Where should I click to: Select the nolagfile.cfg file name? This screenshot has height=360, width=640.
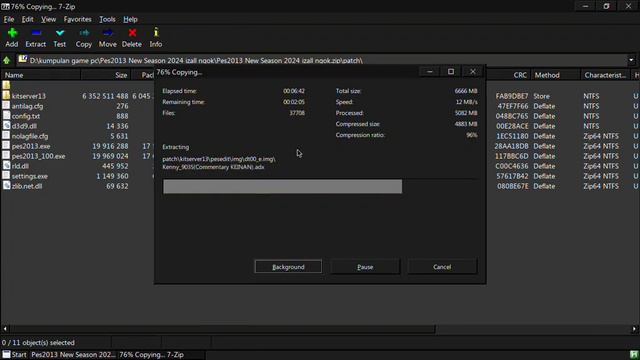(x=30, y=136)
